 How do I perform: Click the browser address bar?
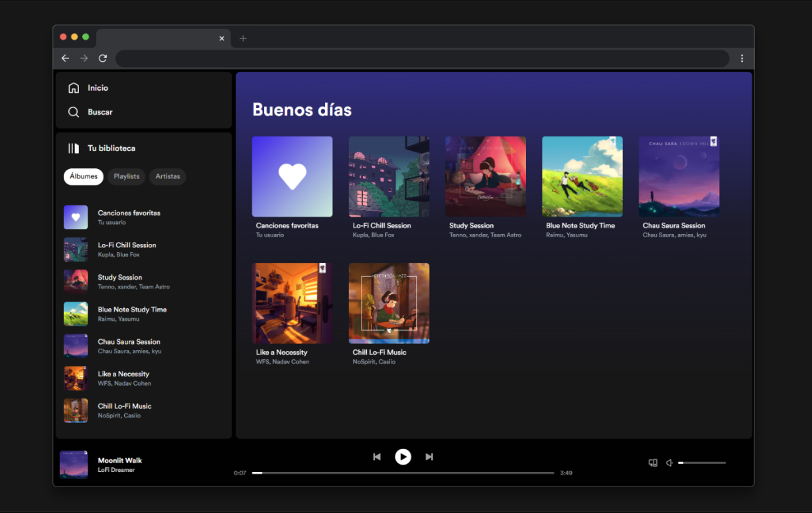(422, 58)
